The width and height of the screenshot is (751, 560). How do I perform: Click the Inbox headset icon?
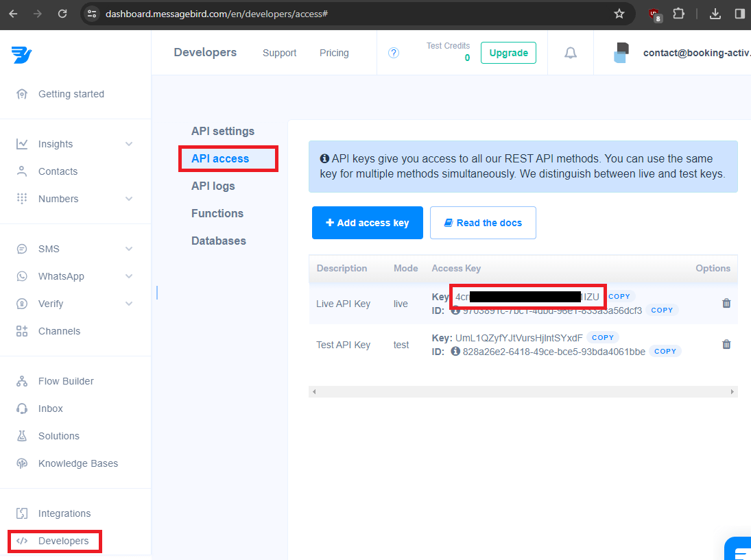(x=22, y=409)
